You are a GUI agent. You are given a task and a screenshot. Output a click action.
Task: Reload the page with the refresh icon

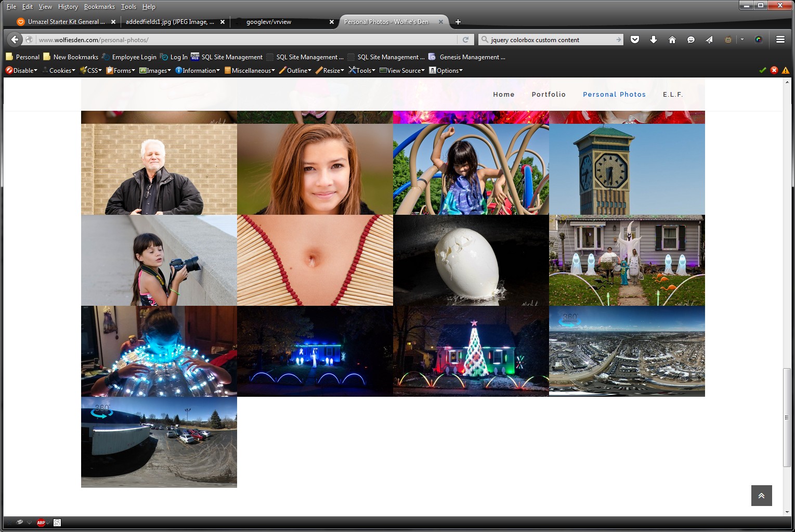click(466, 40)
